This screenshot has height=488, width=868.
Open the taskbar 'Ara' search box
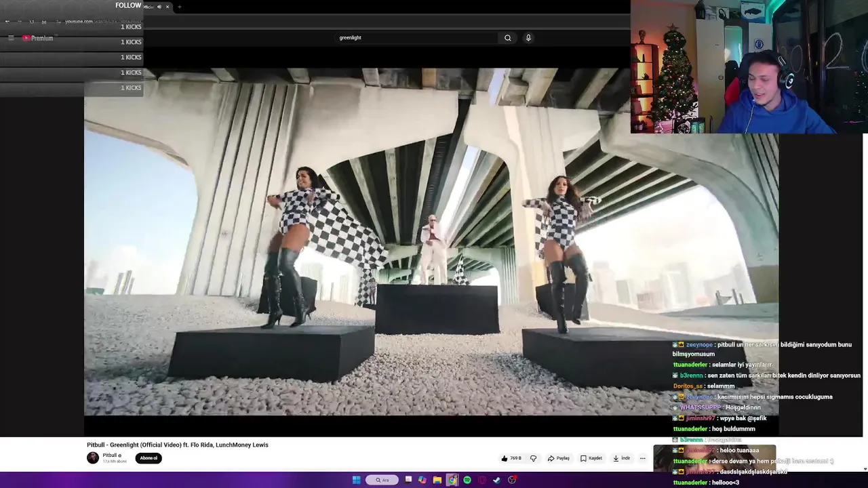[382, 480]
